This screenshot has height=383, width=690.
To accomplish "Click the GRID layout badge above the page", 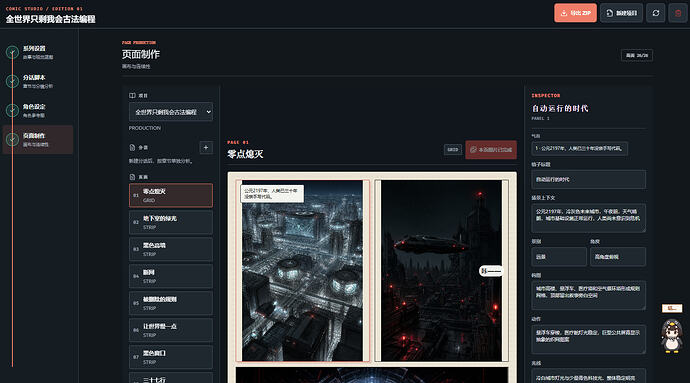I will click(x=453, y=150).
